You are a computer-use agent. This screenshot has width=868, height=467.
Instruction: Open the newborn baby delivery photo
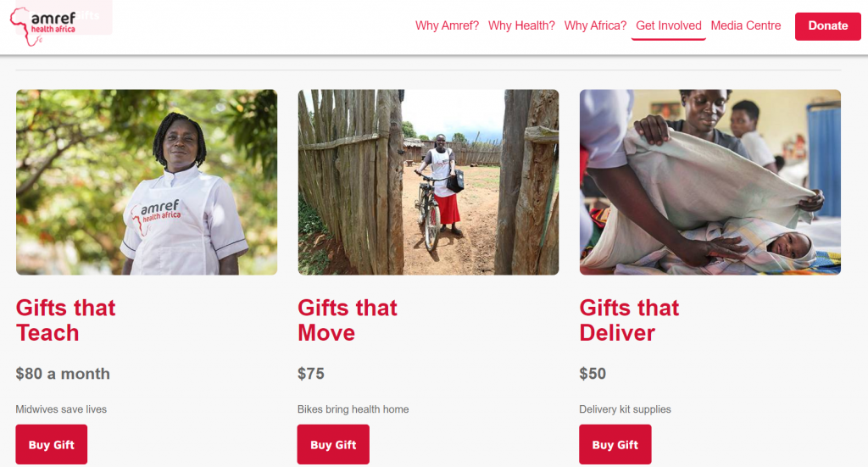click(x=710, y=182)
